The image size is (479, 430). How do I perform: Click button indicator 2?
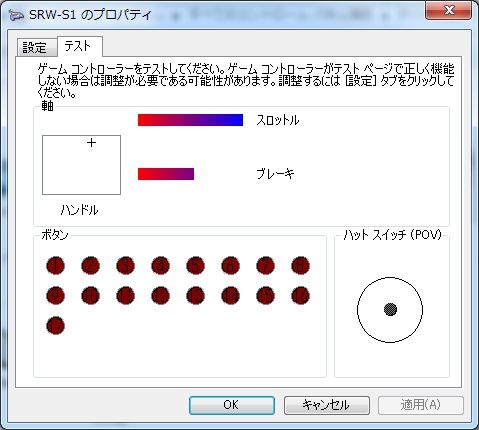click(90, 266)
